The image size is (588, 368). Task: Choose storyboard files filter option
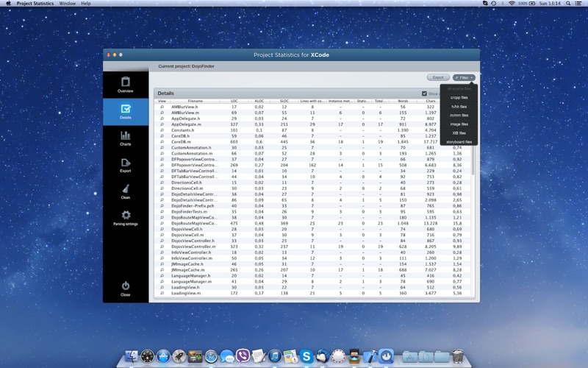(x=459, y=142)
